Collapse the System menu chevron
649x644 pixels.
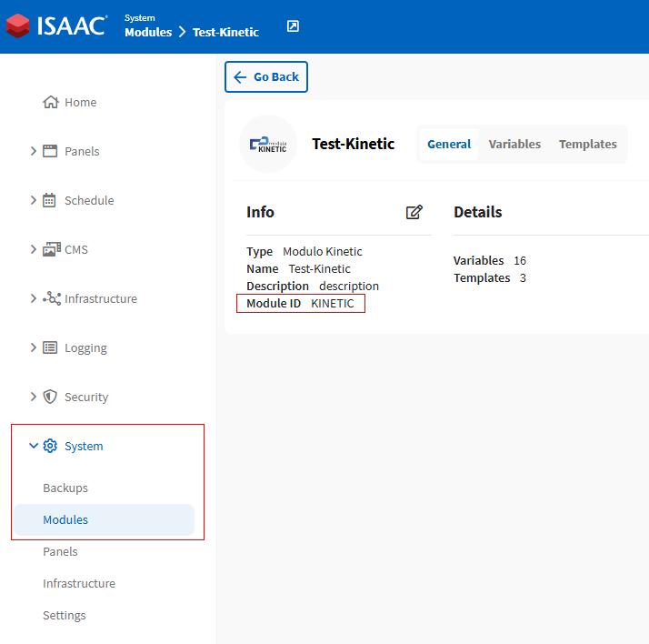click(x=34, y=446)
